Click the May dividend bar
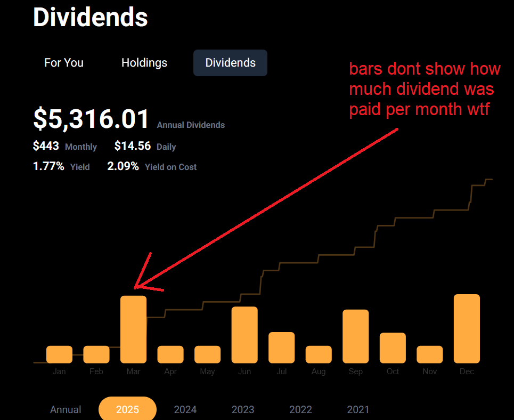The image size is (514, 420). tap(208, 354)
